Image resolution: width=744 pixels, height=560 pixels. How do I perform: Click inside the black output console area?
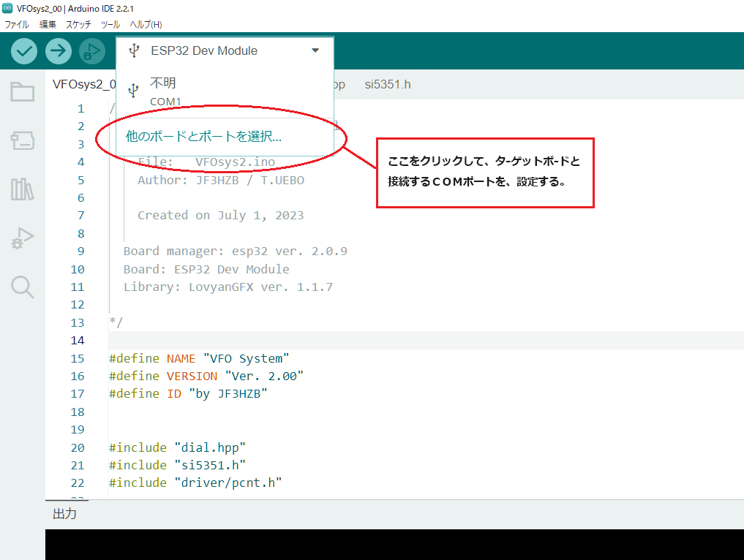point(394,545)
